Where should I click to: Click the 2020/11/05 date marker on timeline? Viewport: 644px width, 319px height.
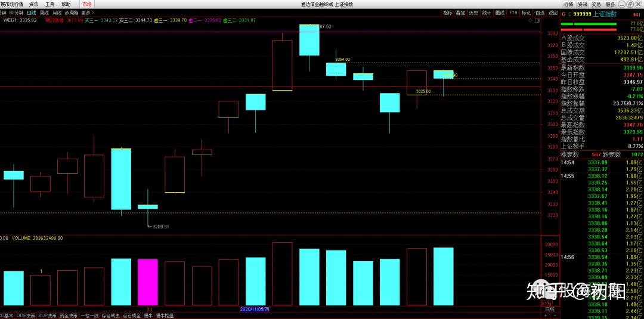coord(254,309)
